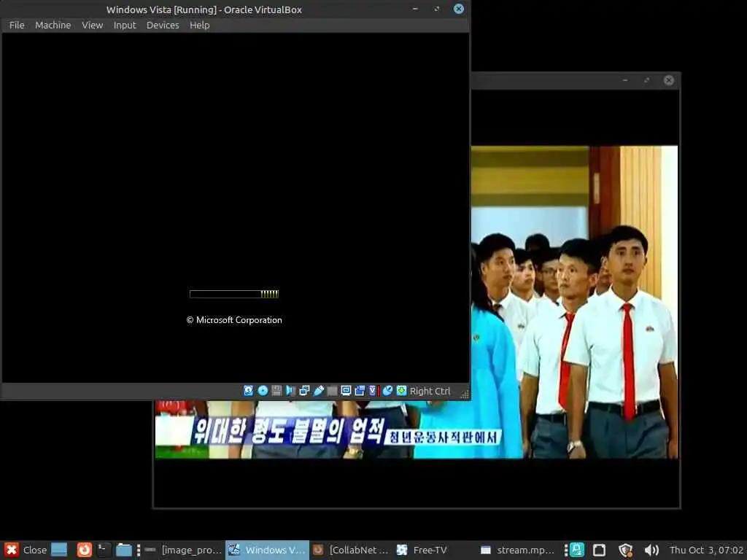Click the teal lock tray icon
747x560 pixels.
click(x=578, y=550)
